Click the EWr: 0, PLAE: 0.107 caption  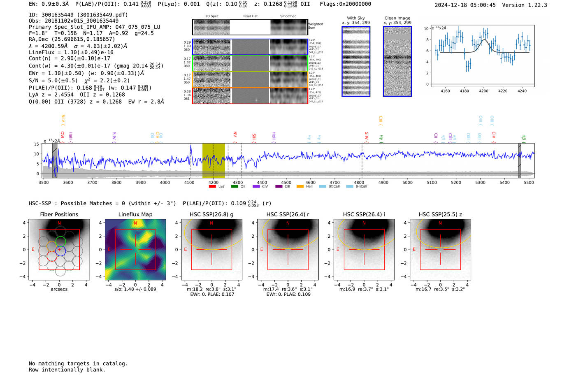click(x=212, y=295)
